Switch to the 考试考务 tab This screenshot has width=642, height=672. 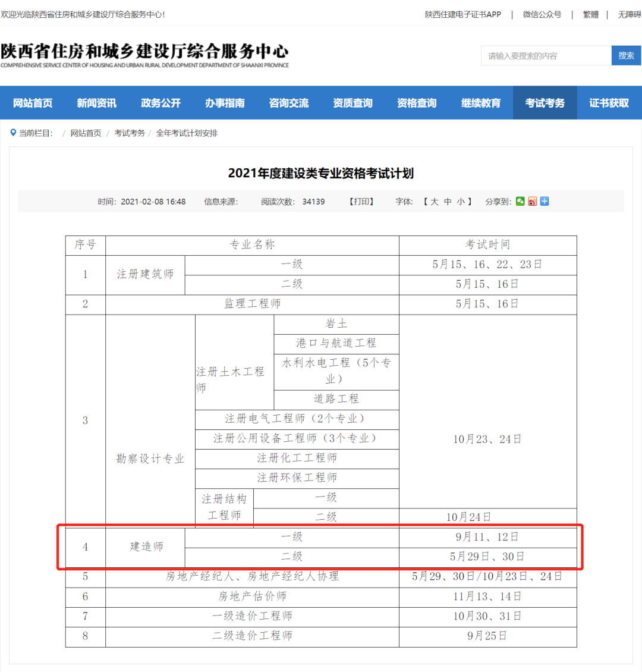click(545, 102)
